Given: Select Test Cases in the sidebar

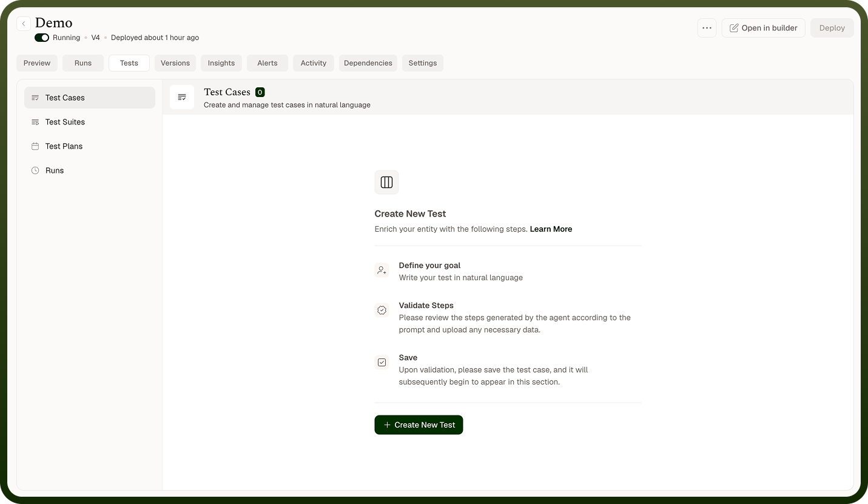Looking at the screenshot, I should (x=90, y=98).
